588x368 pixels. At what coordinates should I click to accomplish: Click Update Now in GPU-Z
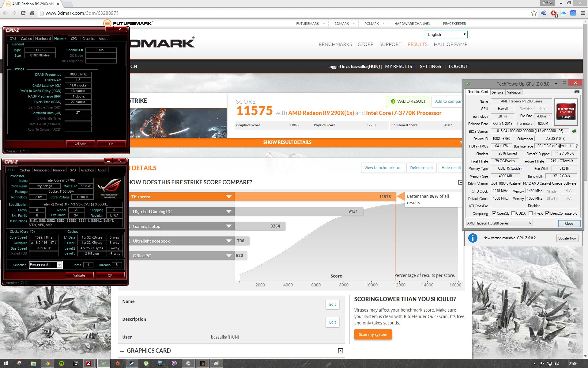click(x=567, y=238)
